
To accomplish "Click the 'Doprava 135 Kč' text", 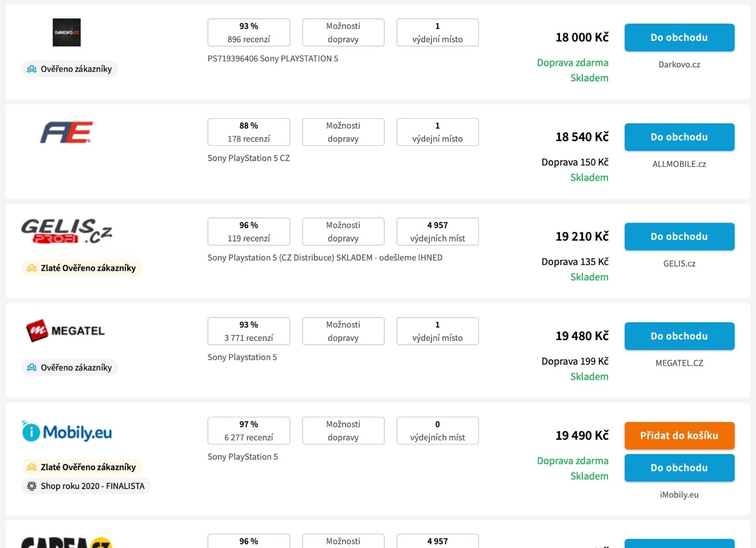I will (575, 261).
